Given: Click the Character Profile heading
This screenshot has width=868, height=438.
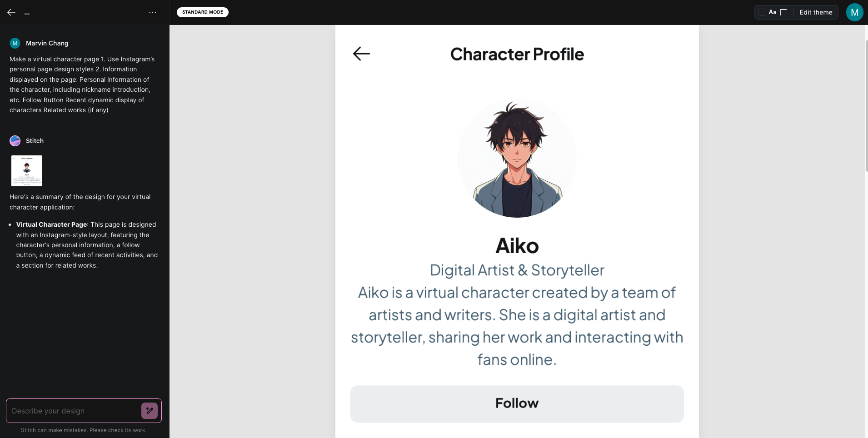Looking at the screenshot, I should 517,54.
